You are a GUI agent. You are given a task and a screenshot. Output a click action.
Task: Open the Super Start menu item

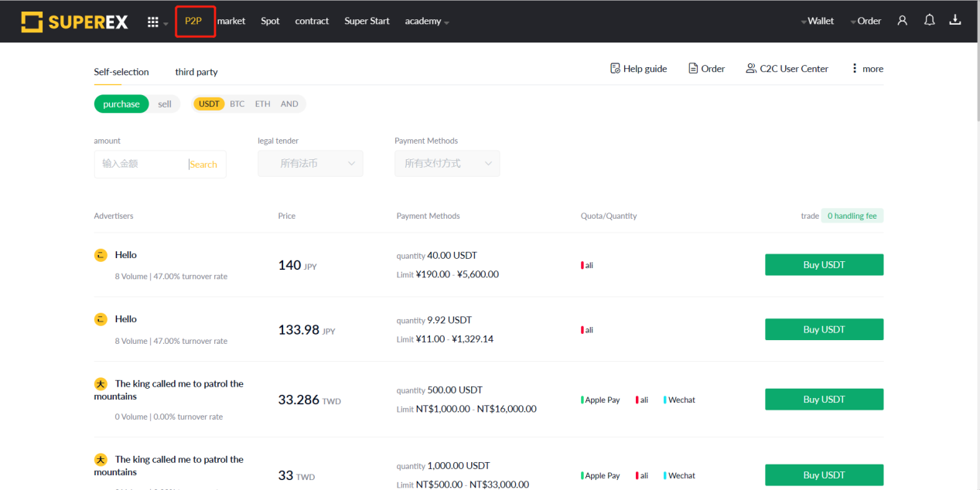pyautogui.click(x=367, y=22)
